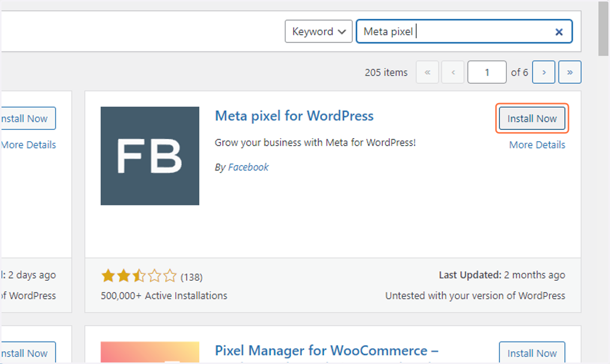
Task: Install the Pixel Manager for WooCommerce plugin
Action: pos(532,353)
